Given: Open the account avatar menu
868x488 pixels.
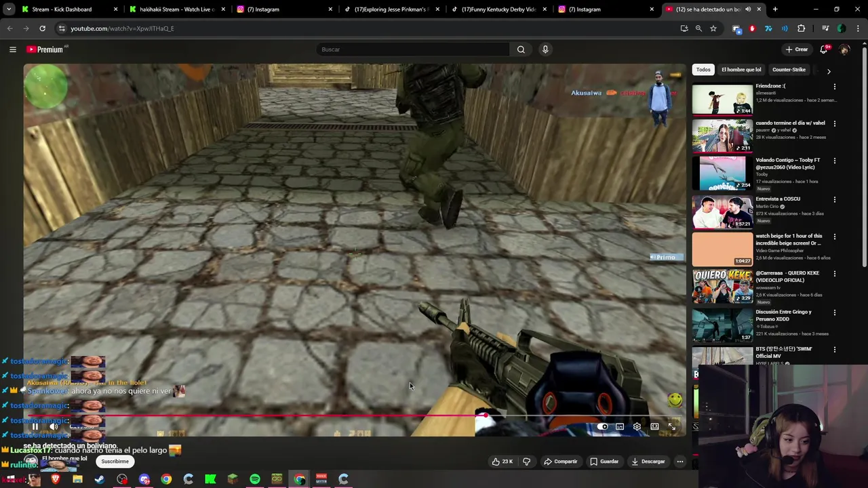Looking at the screenshot, I should coord(844,49).
